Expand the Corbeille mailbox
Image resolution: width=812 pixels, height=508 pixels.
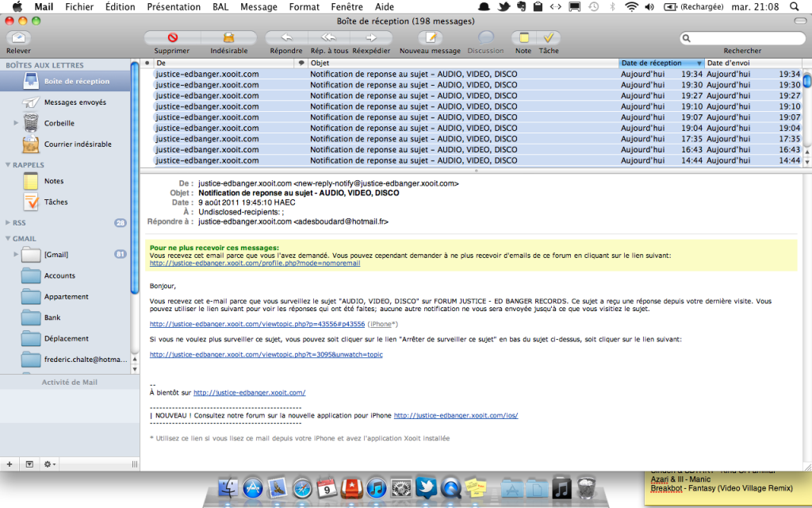pos(16,123)
